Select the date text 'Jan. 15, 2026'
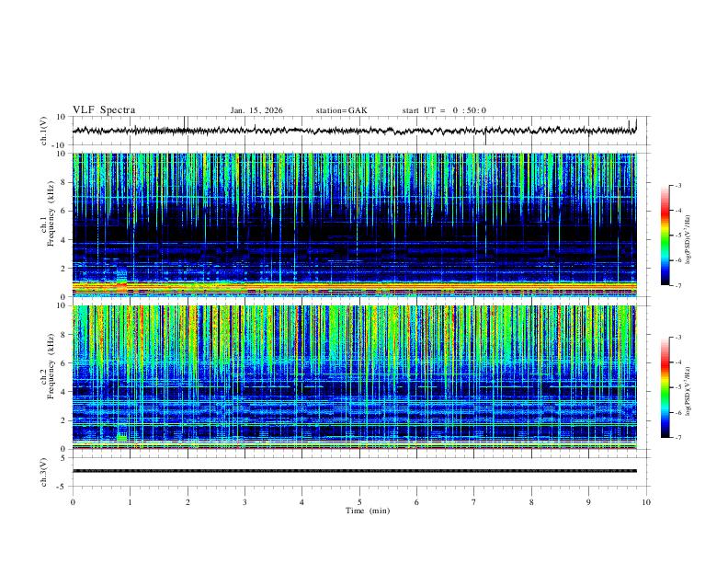728x563 pixels. tap(256, 110)
